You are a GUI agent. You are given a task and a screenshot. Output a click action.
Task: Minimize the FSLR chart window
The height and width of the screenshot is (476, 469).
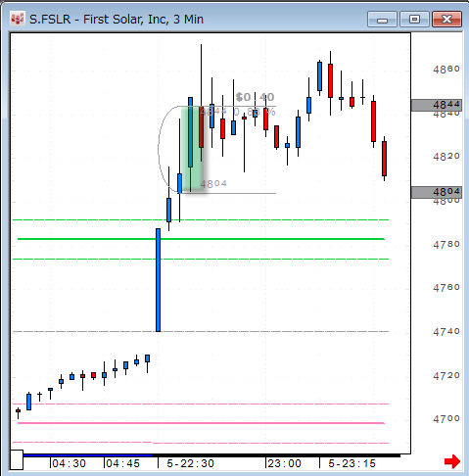tap(382, 19)
